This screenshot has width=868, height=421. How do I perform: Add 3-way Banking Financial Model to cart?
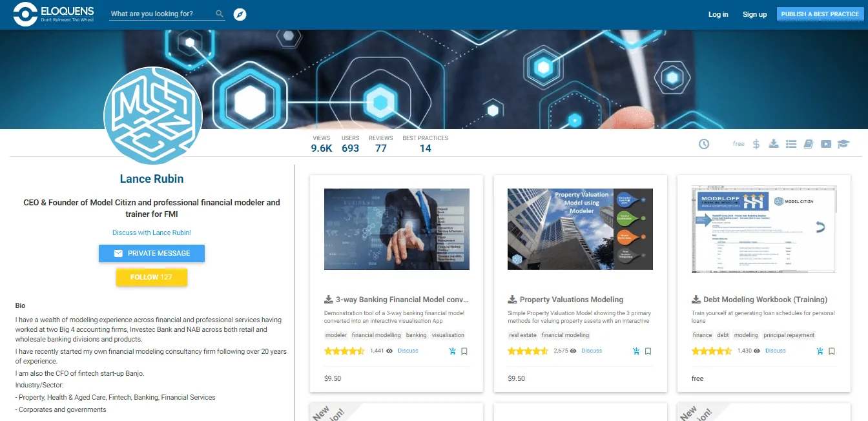pyautogui.click(x=453, y=351)
